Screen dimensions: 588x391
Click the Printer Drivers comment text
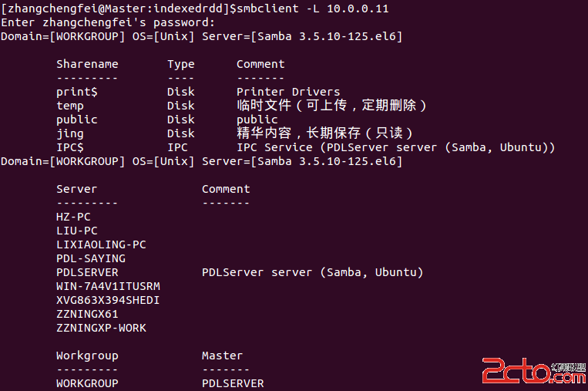click(288, 92)
